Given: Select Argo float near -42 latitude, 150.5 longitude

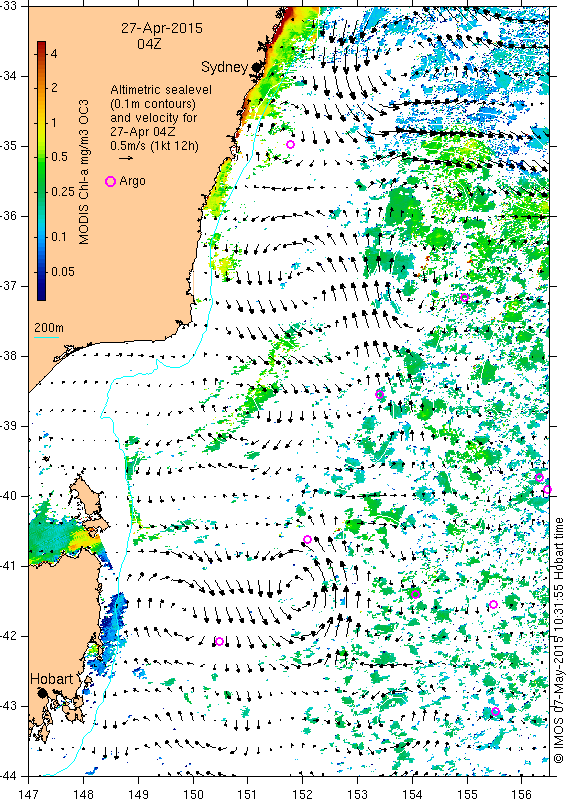Looking at the screenshot, I should 219,641.
